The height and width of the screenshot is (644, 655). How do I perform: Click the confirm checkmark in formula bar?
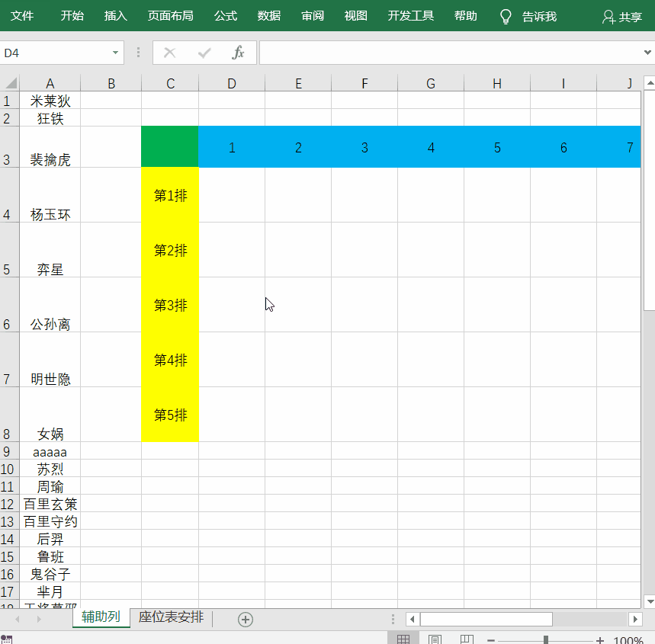tap(204, 53)
